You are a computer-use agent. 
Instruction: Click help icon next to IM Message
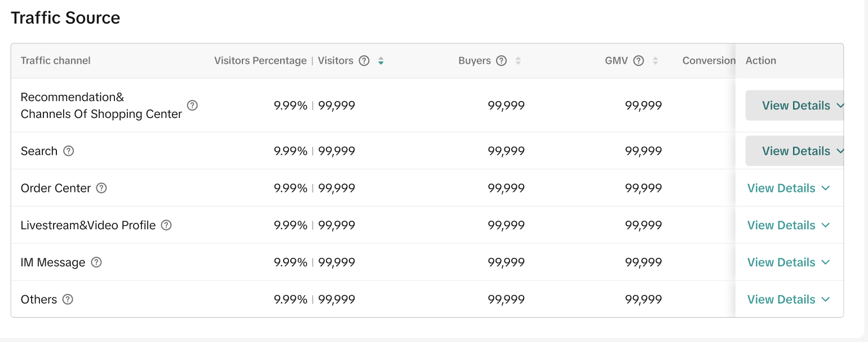(96, 263)
